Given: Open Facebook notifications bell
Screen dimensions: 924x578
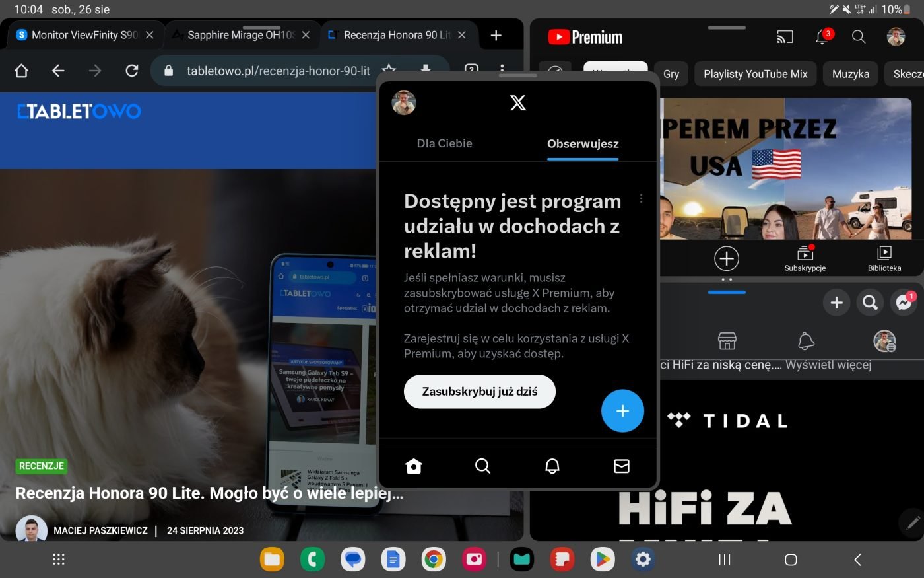Looking at the screenshot, I should [x=806, y=341].
